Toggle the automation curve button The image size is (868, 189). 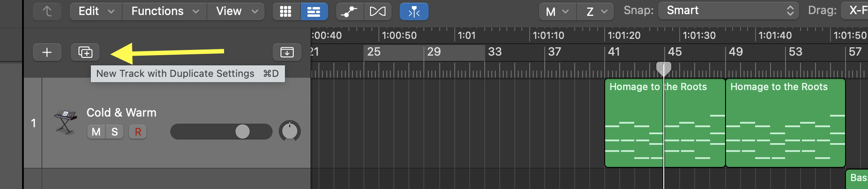tap(350, 11)
